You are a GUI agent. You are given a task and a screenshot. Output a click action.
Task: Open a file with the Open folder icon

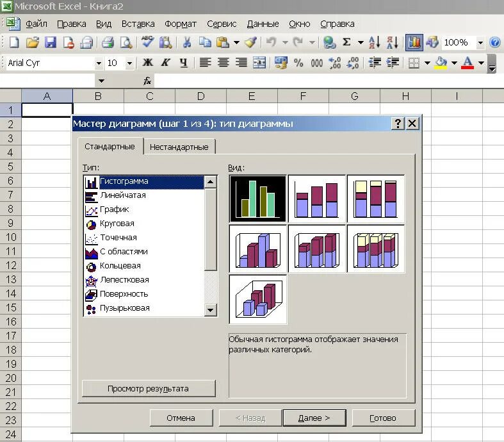pyautogui.click(x=32, y=42)
